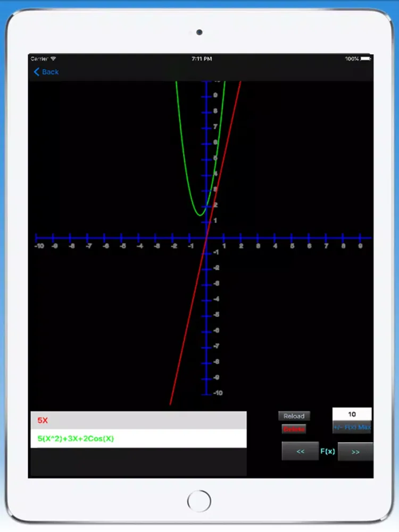Click the +/- F(X) Max button
Image resolution: width=399 pixels, height=532 pixels.
pyautogui.click(x=352, y=427)
